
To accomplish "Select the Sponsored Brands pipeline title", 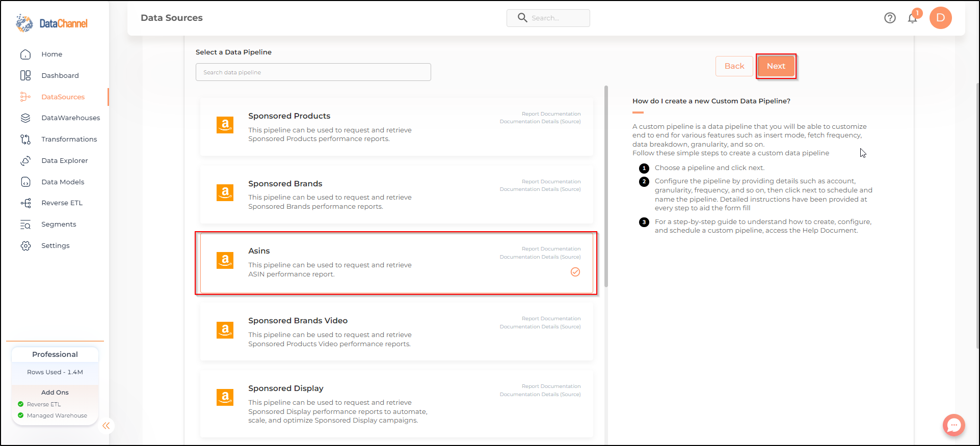I will (285, 184).
